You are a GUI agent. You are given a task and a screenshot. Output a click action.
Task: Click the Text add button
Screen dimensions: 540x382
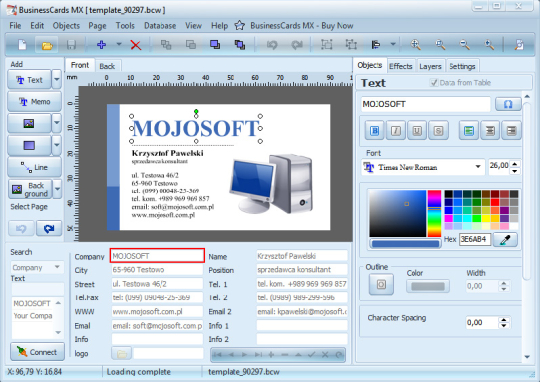[x=29, y=80]
